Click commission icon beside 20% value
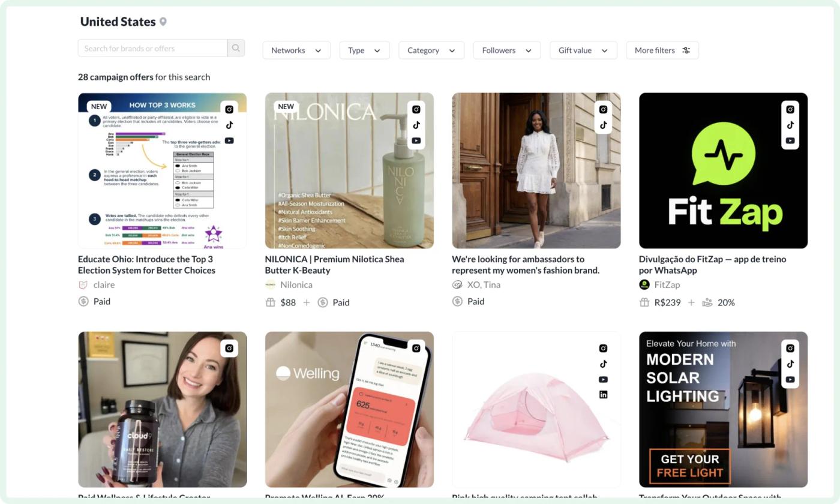This screenshot has height=504, width=840. 707,302
